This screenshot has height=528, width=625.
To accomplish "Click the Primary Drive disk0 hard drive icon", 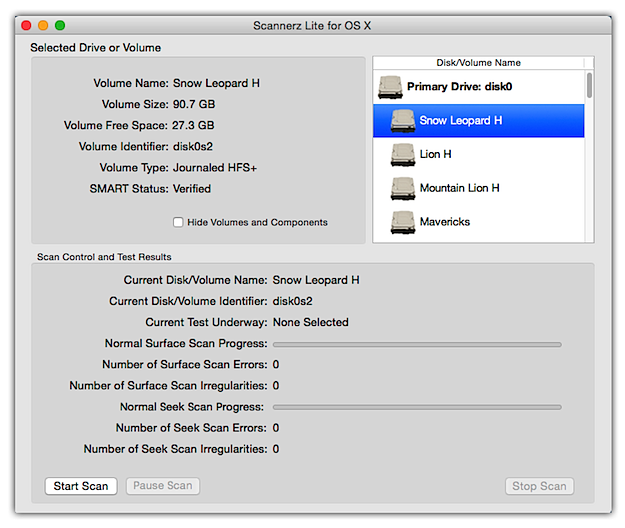I will pyautogui.click(x=390, y=87).
